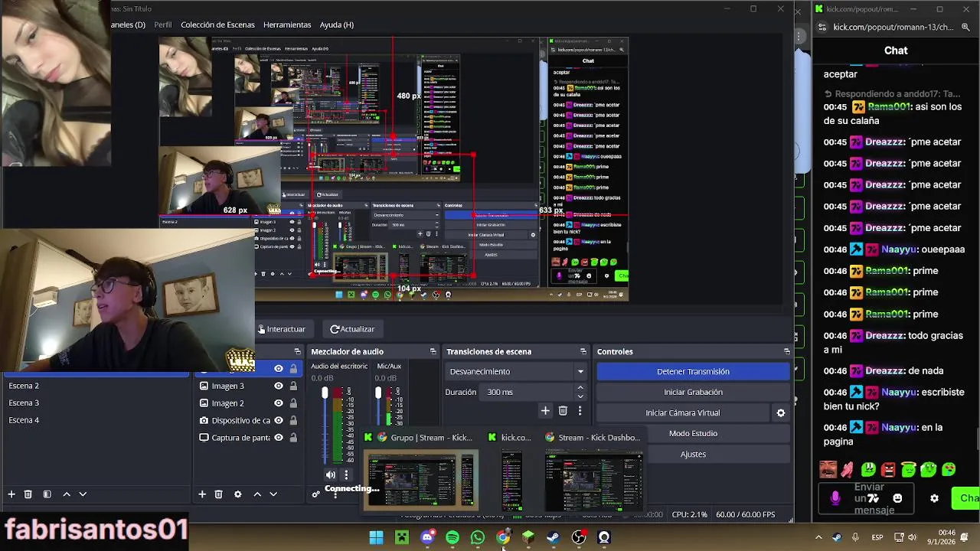Add a new source with the plus icon

202,494
